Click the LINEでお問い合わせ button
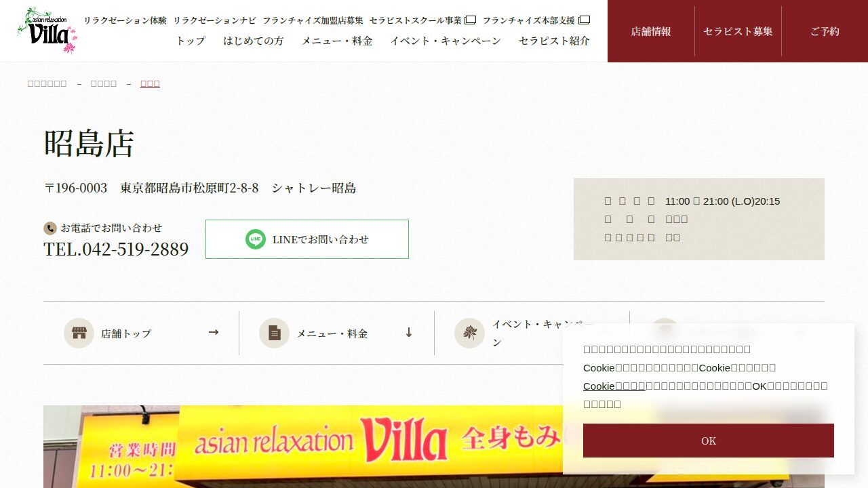The image size is (868, 488). [x=307, y=239]
